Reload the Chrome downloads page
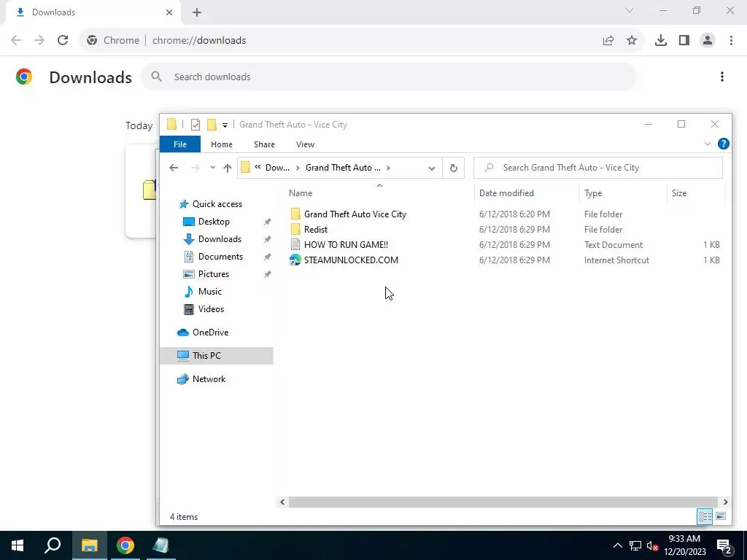Image resolution: width=747 pixels, height=560 pixels. (x=63, y=41)
